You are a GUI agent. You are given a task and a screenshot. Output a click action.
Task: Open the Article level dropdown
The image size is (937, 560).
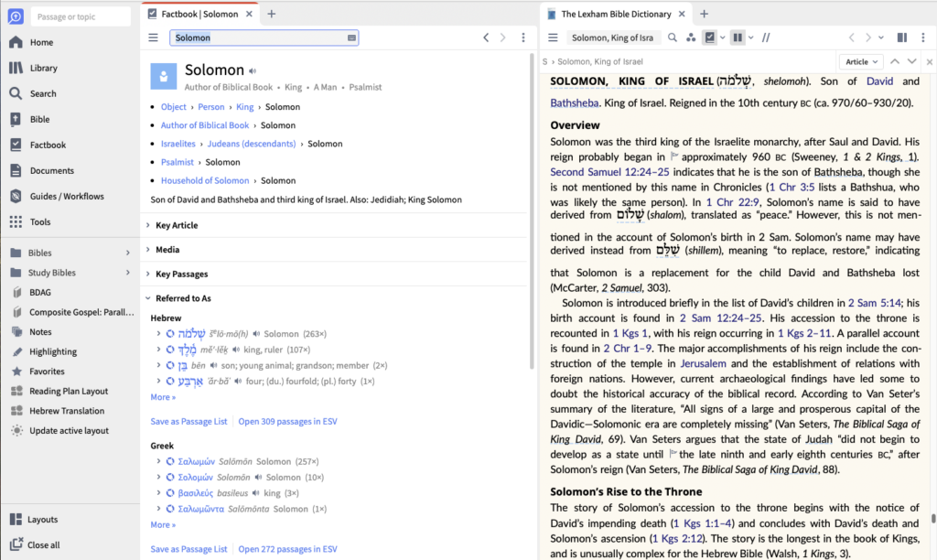coord(862,61)
